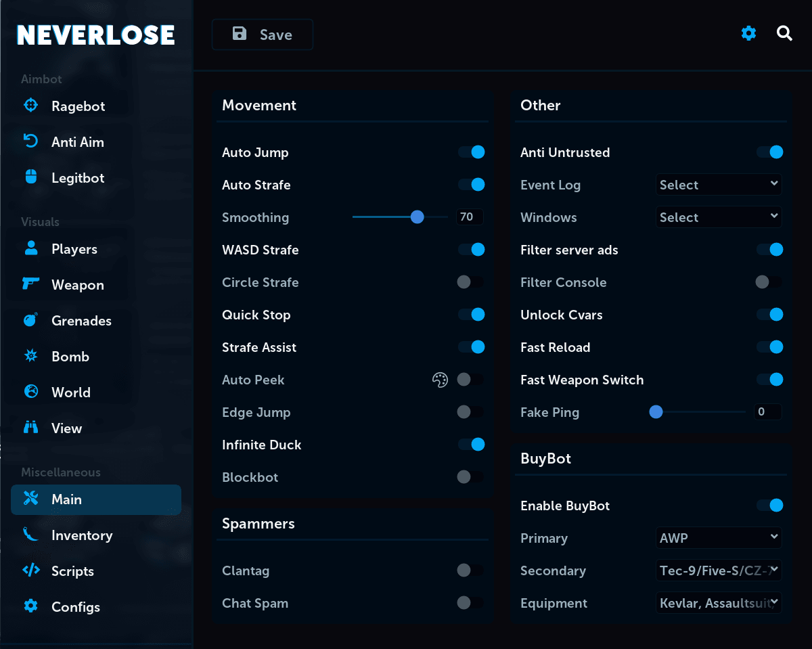Viewport: 812px width, 649px height.
Task: Click the Anti Aim rotate icon
Action: [x=30, y=141]
